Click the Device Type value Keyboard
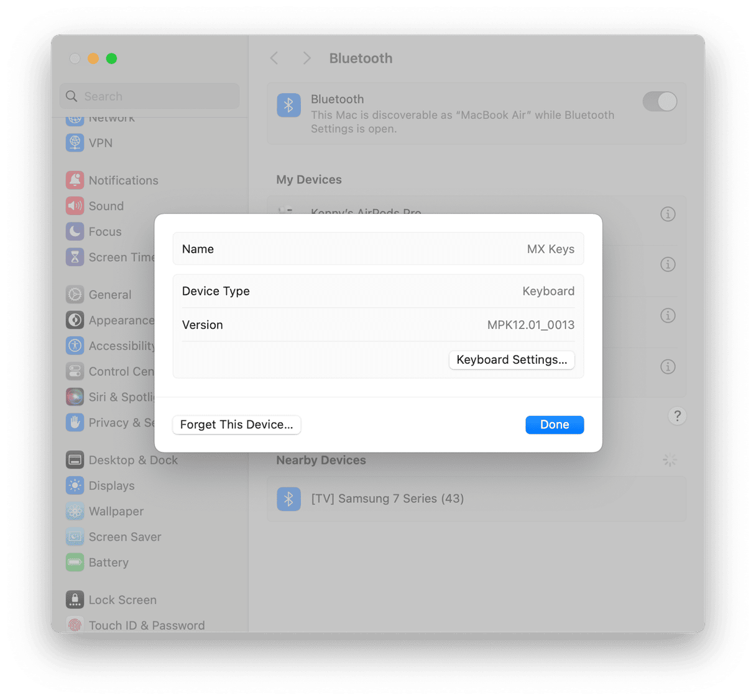This screenshot has width=756, height=700. (548, 291)
